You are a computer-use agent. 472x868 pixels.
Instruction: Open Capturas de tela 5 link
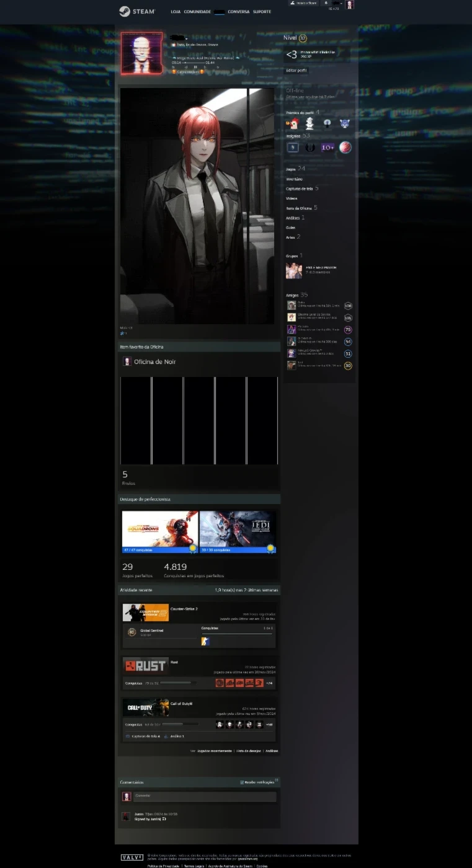pyautogui.click(x=302, y=188)
